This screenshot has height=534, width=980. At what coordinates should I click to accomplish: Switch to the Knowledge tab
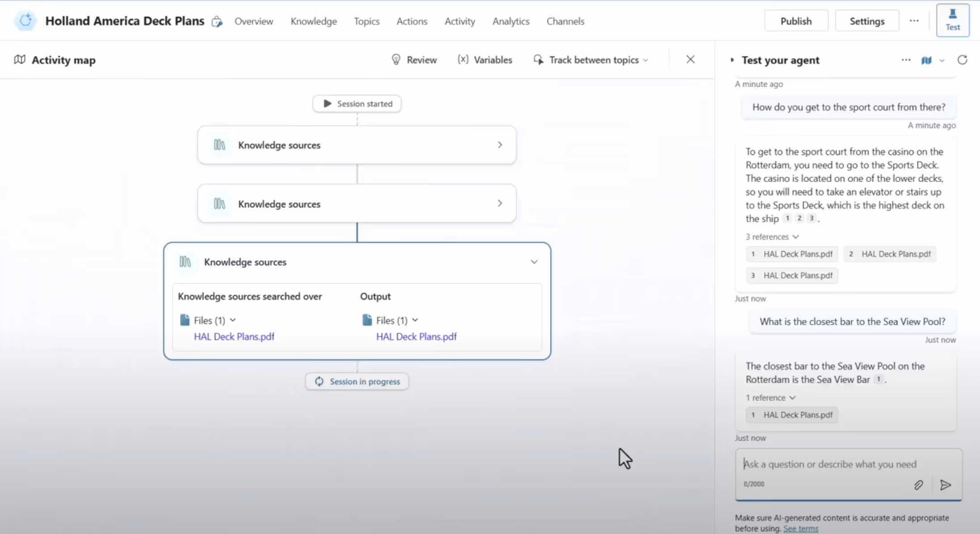coord(314,21)
